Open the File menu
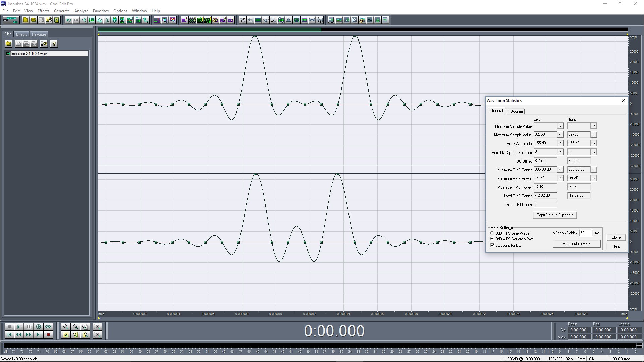The height and width of the screenshot is (362, 644). click(5, 11)
